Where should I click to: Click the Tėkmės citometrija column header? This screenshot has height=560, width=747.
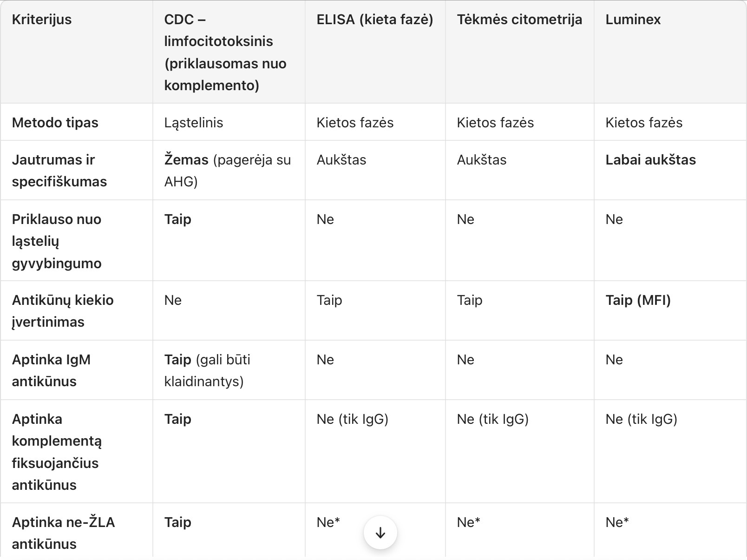point(519,20)
